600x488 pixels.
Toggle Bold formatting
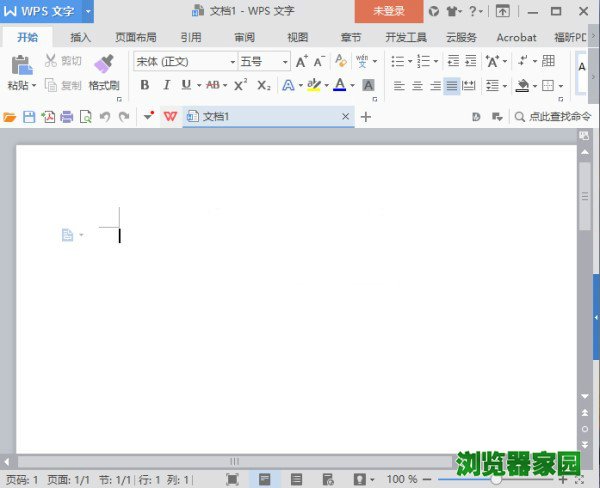click(144, 86)
